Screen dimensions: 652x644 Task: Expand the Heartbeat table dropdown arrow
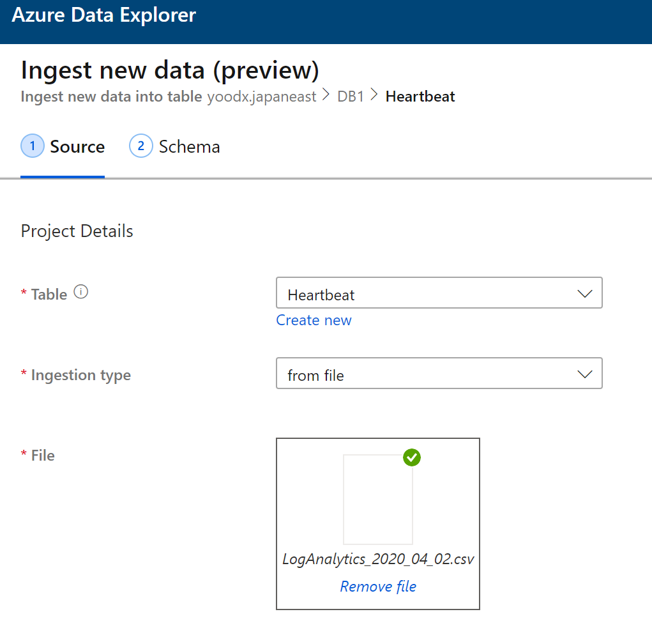585,294
